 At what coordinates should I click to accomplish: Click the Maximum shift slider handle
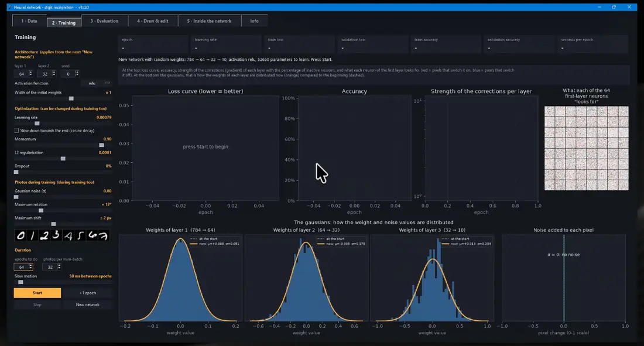click(53, 224)
